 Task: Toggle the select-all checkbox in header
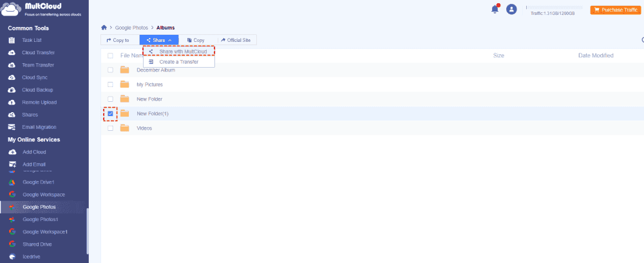[110, 55]
